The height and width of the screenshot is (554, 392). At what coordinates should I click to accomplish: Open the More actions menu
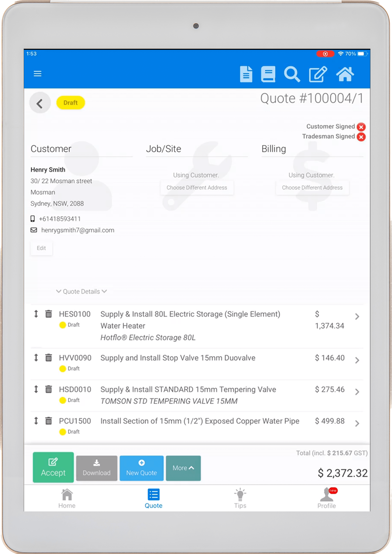183,468
